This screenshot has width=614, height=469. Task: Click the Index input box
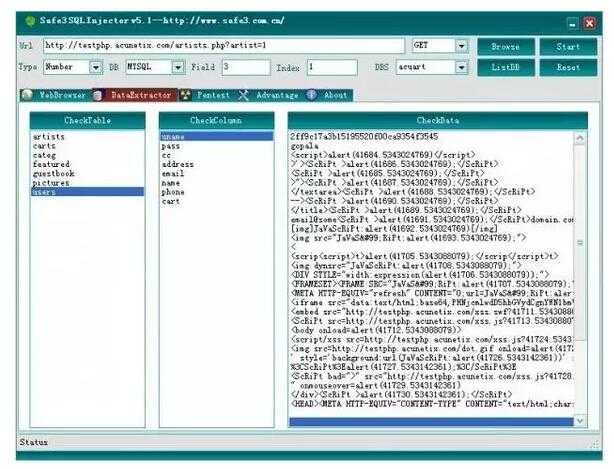(x=332, y=67)
